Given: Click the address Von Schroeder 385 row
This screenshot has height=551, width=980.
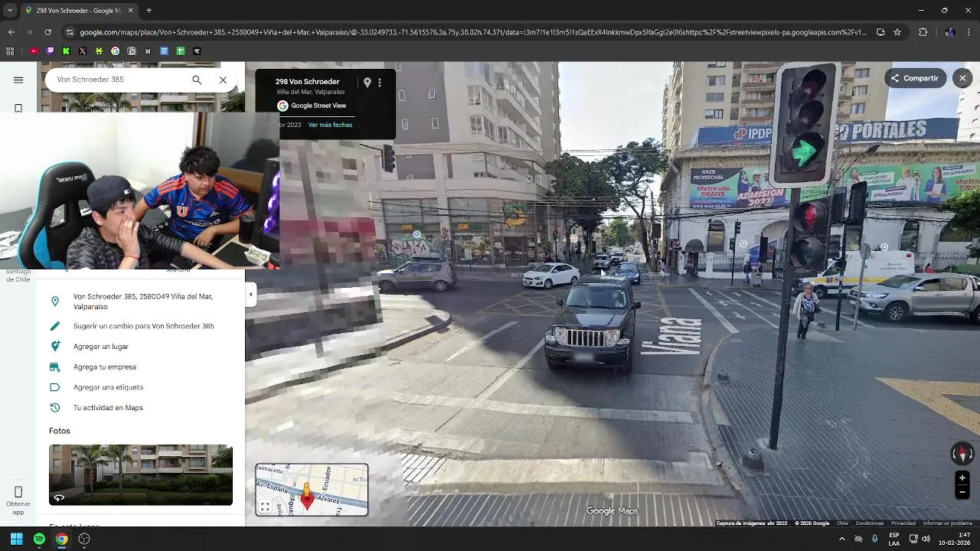Looking at the screenshot, I should pyautogui.click(x=141, y=302).
